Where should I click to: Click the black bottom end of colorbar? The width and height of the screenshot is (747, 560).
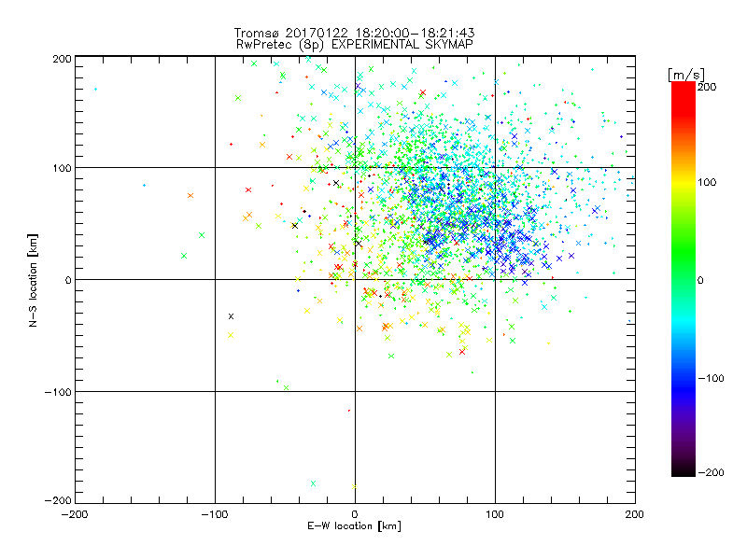coord(684,469)
